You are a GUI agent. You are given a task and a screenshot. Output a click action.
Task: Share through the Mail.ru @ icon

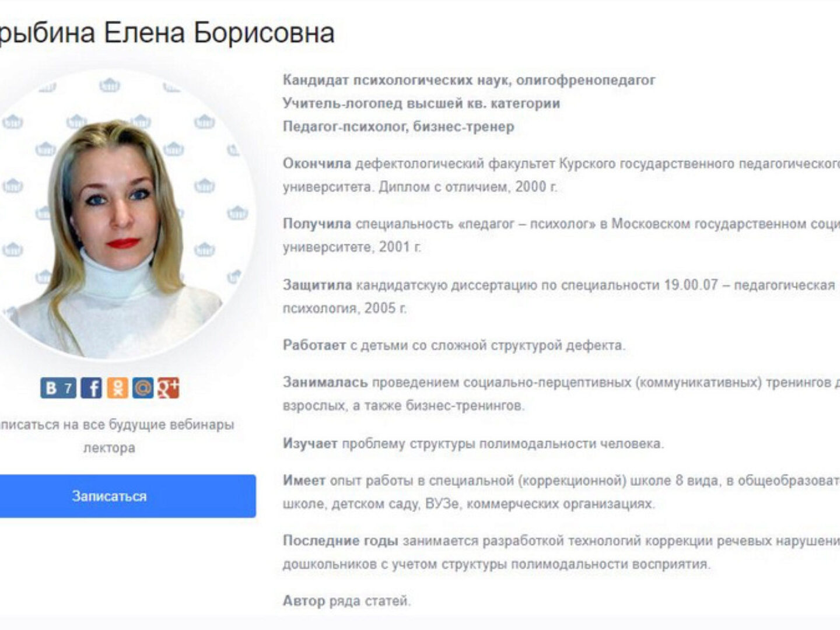[x=143, y=388]
